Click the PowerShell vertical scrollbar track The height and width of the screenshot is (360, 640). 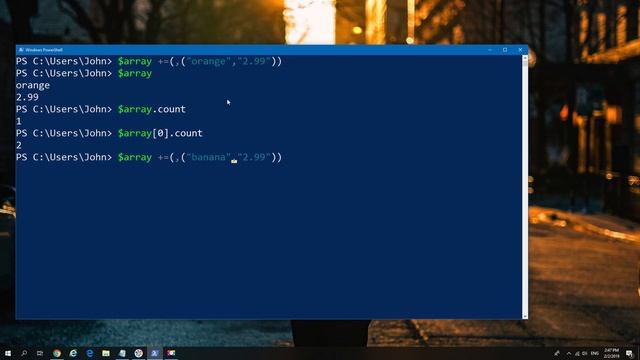click(x=525, y=187)
